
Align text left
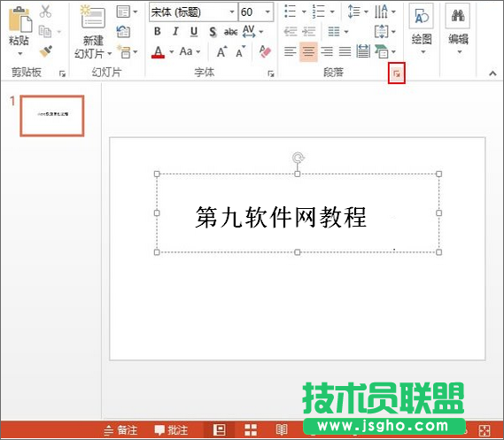click(291, 51)
